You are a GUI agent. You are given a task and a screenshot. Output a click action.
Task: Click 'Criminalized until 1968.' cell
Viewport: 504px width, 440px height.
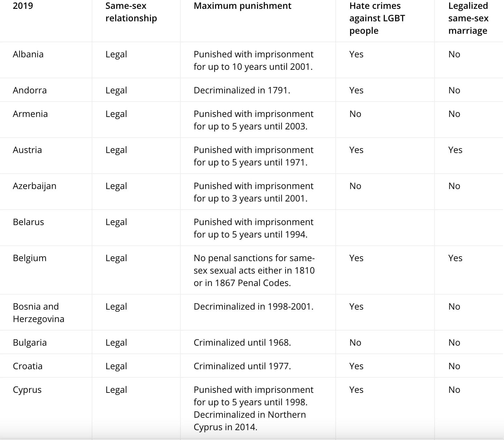click(242, 343)
